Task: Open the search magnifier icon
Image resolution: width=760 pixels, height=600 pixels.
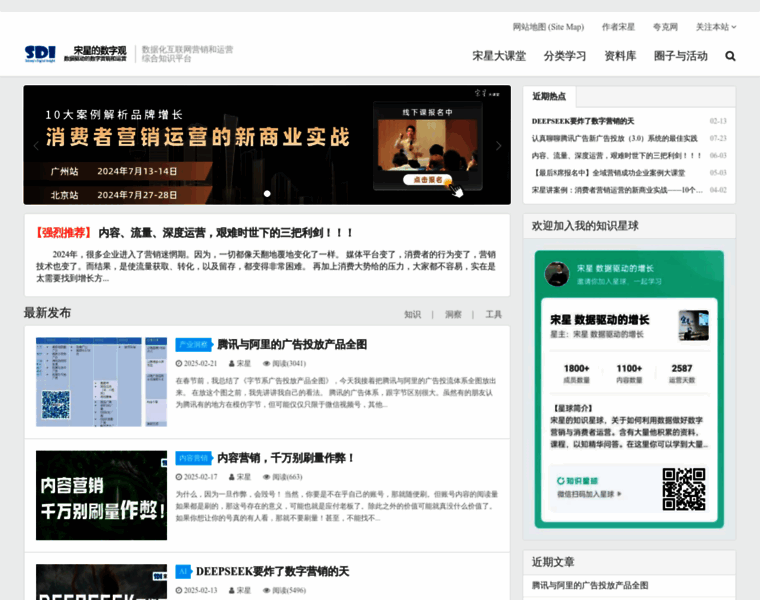Action: point(730,56)
